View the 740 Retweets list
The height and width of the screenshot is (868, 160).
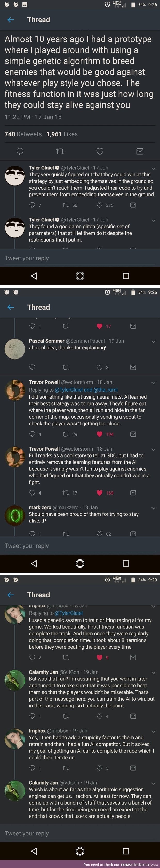(23, 134)
